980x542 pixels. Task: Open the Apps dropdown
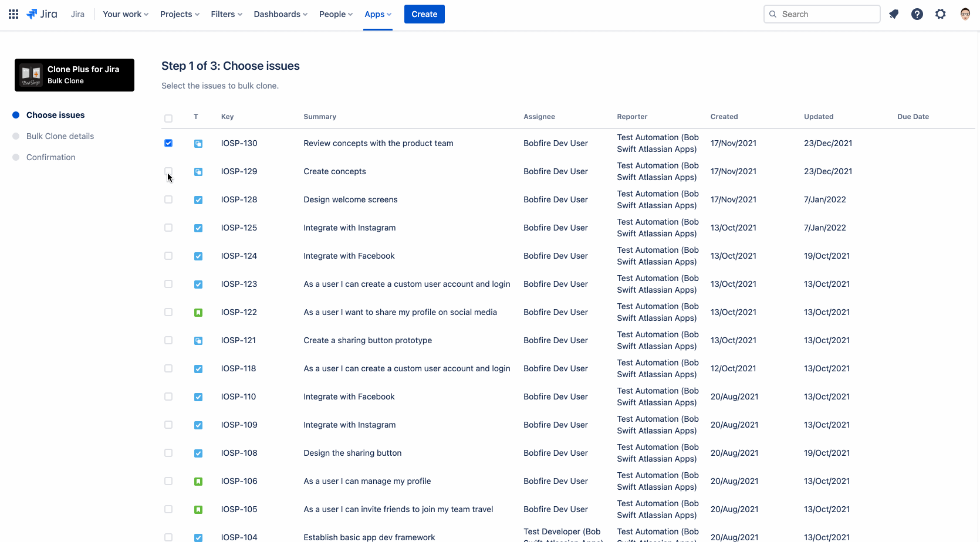pyautogui.click(x=378, y=14)
